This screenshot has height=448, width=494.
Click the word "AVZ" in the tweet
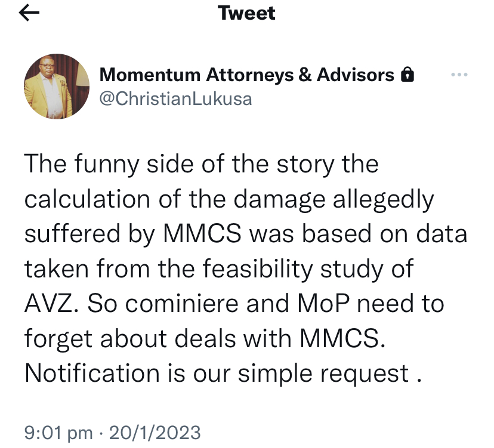tap(51, 304)
